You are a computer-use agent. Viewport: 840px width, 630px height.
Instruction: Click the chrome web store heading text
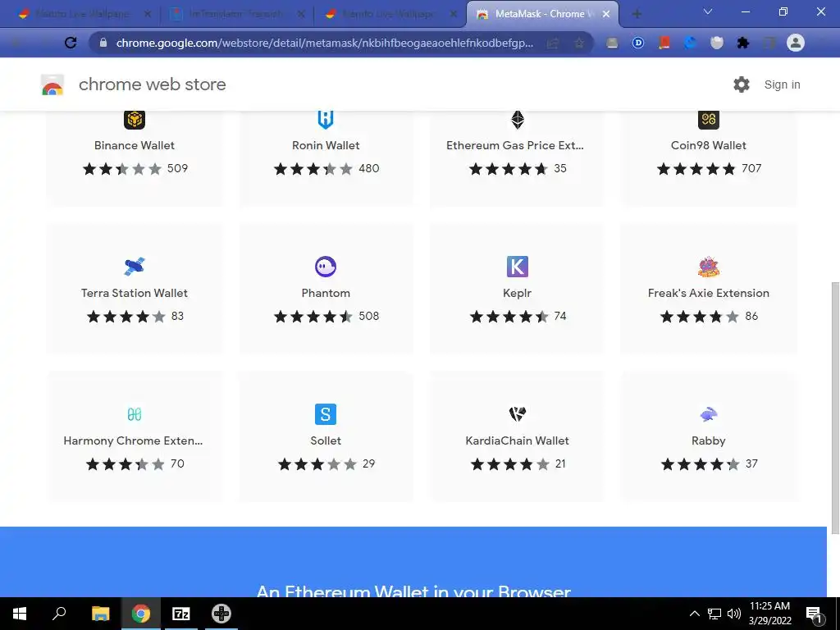(152, 84)
